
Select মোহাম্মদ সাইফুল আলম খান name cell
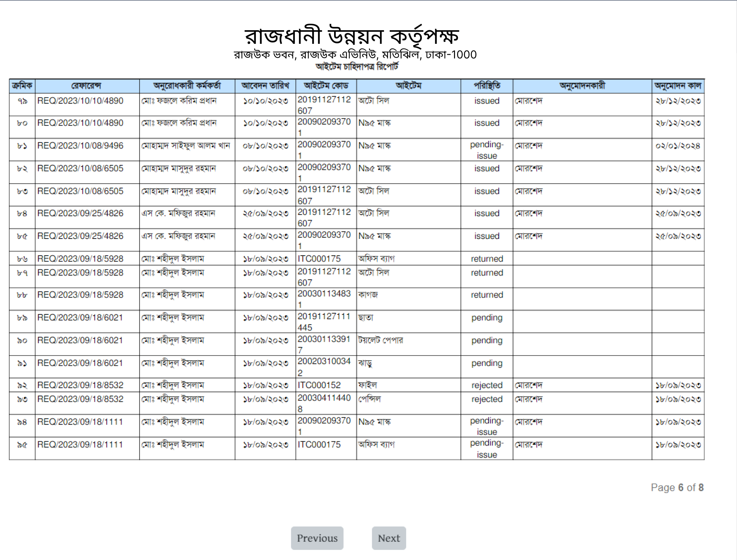[187, 150]
